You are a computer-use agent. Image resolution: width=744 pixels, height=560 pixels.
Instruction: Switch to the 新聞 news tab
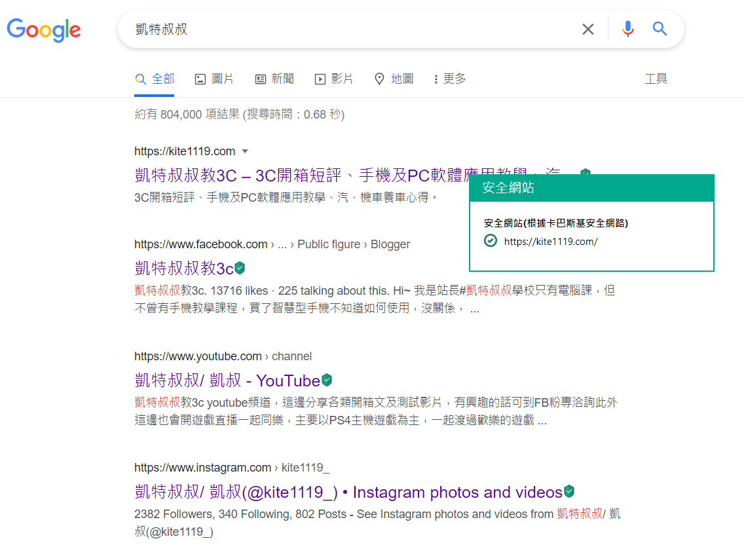pyautogui.click(x=274, y=79)
